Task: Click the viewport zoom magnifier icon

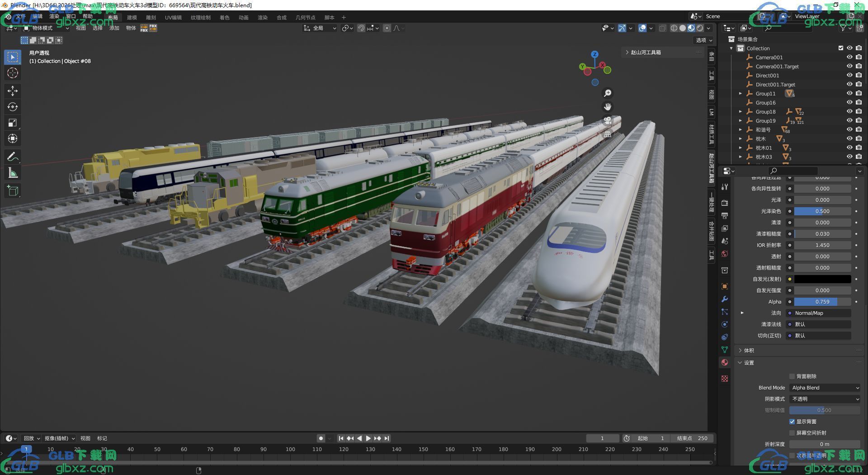Action: pyautogui.click(x=608, y=93)
